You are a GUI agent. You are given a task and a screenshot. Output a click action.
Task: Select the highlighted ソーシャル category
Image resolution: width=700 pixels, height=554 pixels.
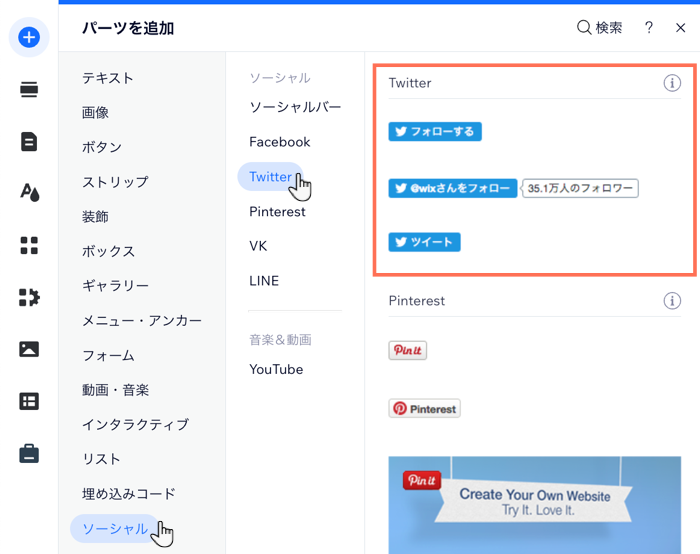[x=115, y=529]
